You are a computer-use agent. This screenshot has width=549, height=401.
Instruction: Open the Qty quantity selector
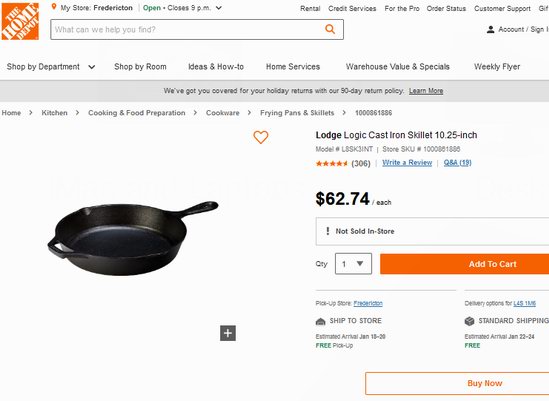pos(353,264)
